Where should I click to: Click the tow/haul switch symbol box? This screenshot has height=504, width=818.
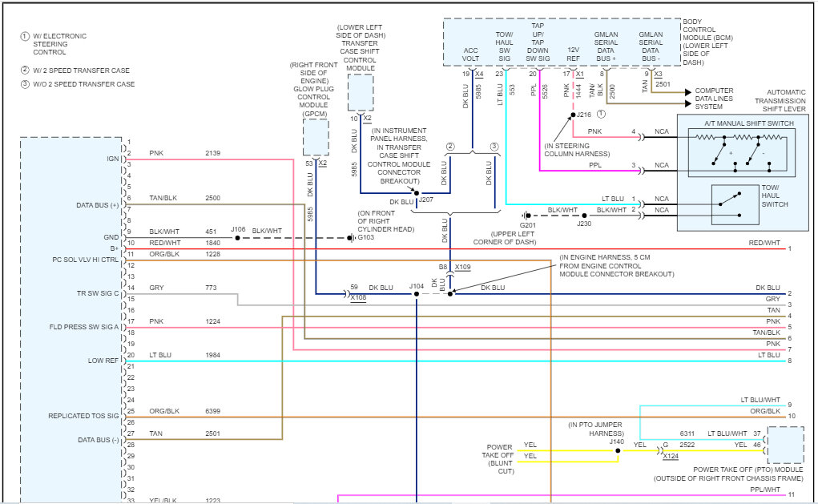click(x=735, y=205)
